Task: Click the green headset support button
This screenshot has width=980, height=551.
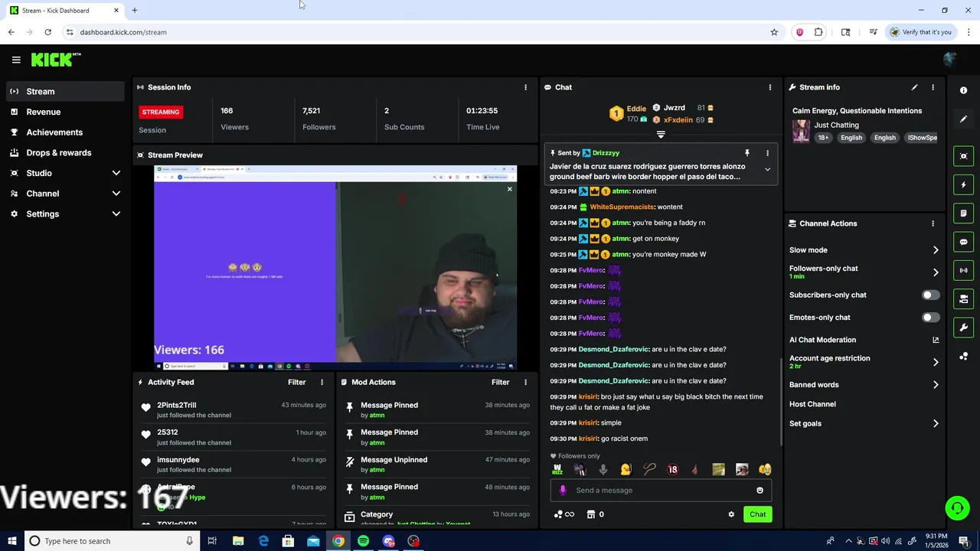Action: point(956,508)
